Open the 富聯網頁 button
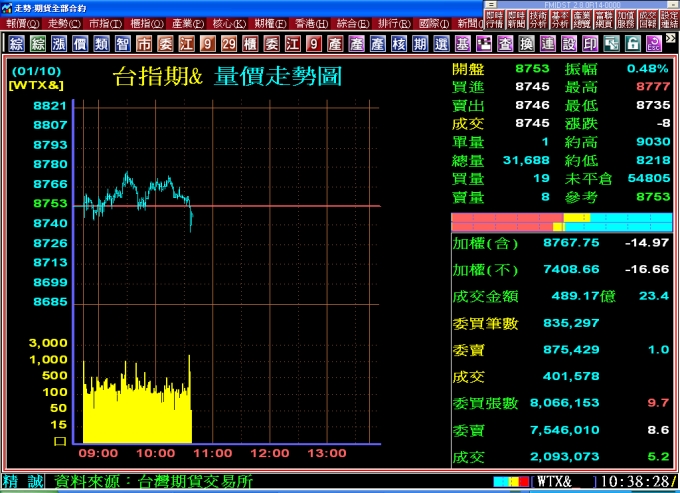 603,20
